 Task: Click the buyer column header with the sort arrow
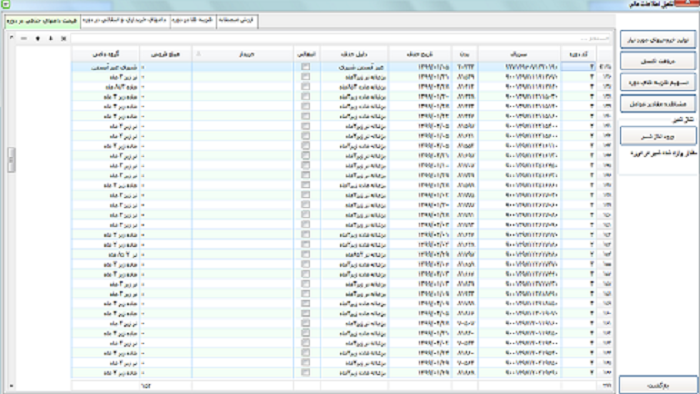tap(242, 54)
